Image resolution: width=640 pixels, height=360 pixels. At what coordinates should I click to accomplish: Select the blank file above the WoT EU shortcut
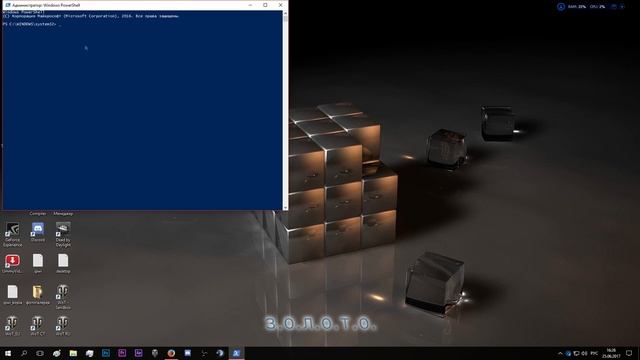[x=12, y=295]
